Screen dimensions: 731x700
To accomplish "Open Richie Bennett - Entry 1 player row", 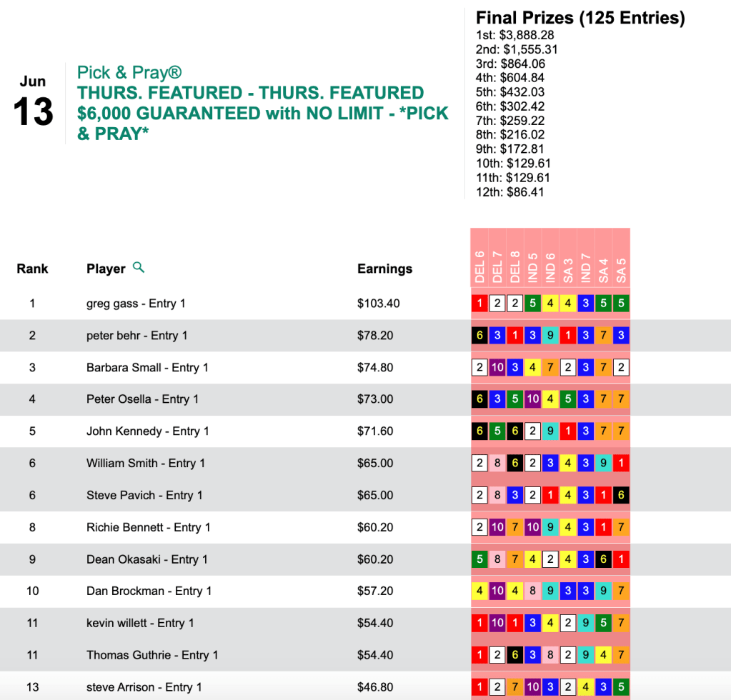I will point(148,527).
